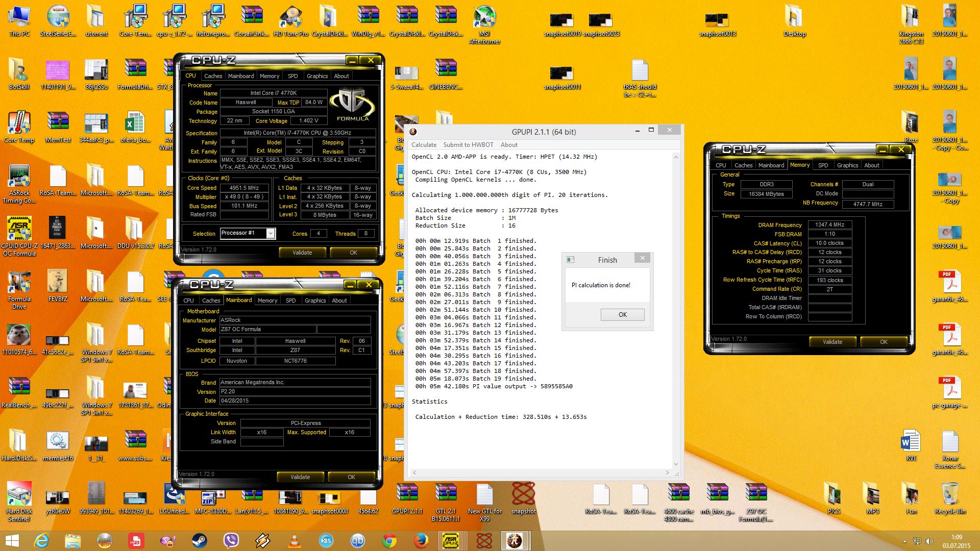Open Formula Drive desktop icon
The image size is (980, 551).
(x=19, y=289)
